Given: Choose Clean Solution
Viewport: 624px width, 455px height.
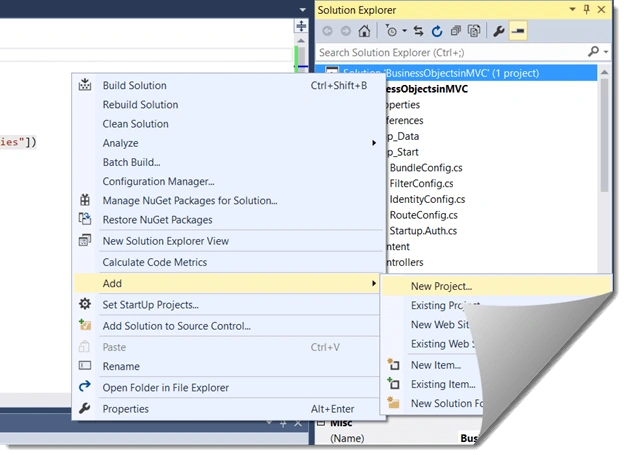Looking at the screenshot, I should [x=229, y=124].
